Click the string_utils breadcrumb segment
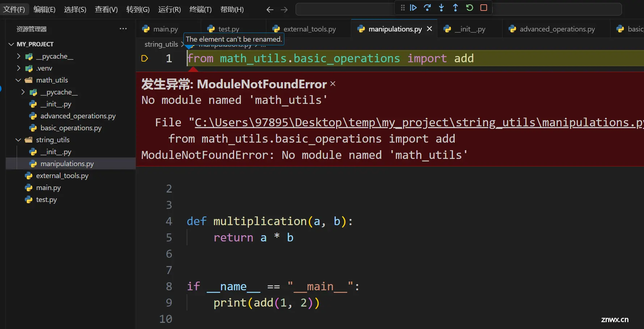The image size is (644, 329). tap(161, 44)
